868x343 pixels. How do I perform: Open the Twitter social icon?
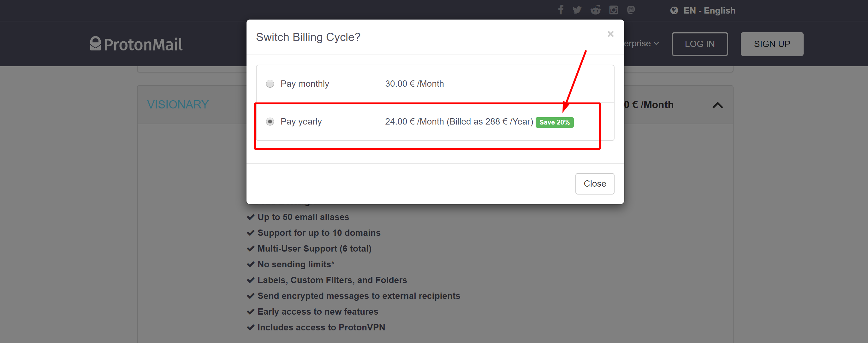[x=577, y=10]
